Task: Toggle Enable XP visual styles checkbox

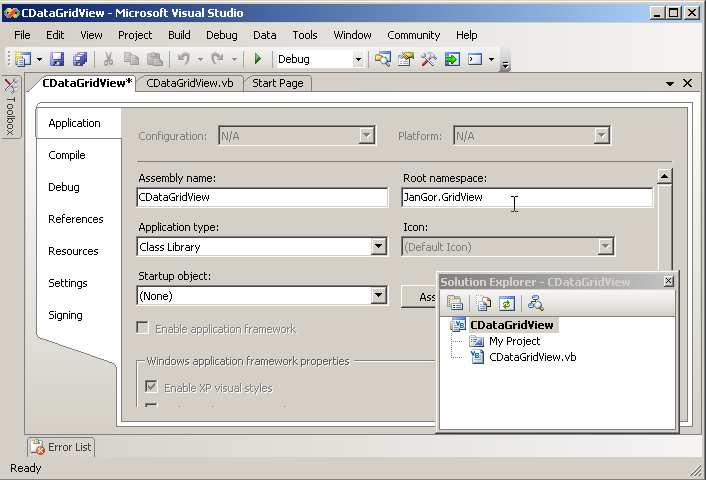Action: click(151, 386)
